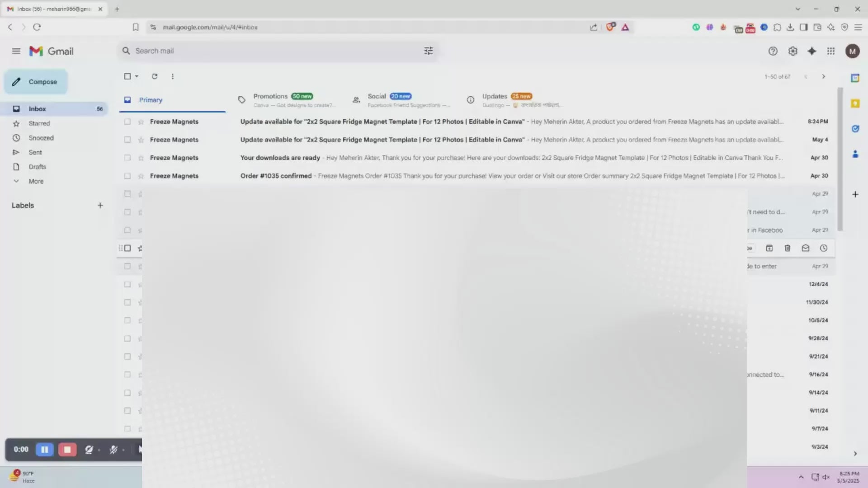Open the More options three-dot menu
The height and width of the screenshot is (488, 868).
coord(172,76)
